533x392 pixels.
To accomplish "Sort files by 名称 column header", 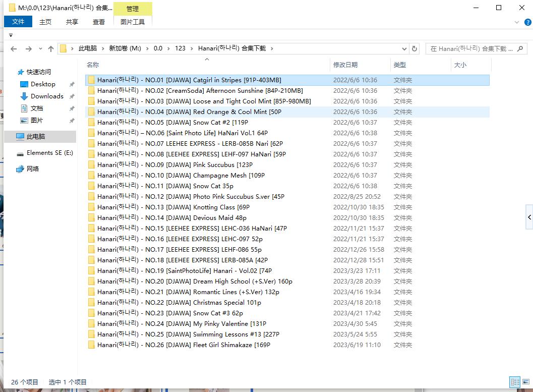I will [x=93, y=65].
